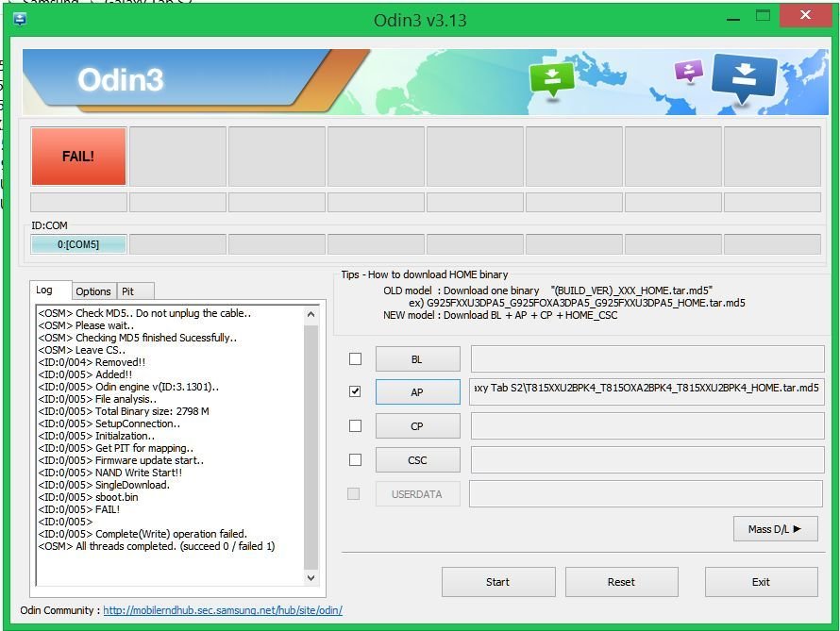Click the AP file button
The height and width of the screenshot is (631, 840).
point(417,392)
